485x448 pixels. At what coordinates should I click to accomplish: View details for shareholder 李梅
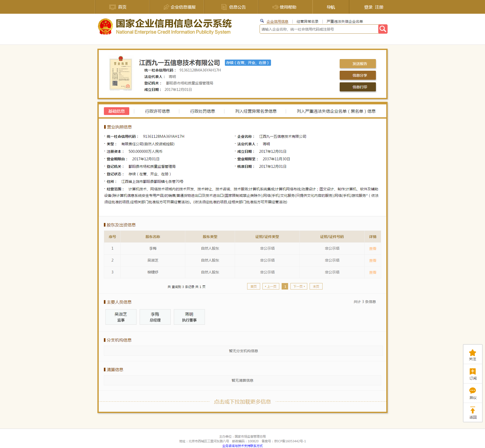point(373,249)
